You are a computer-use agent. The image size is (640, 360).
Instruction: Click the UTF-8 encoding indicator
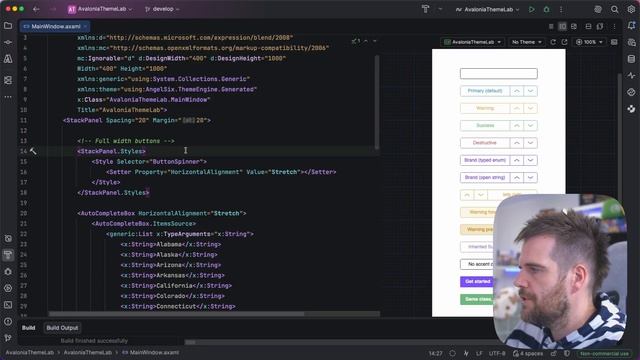click(x=497, y=353)
